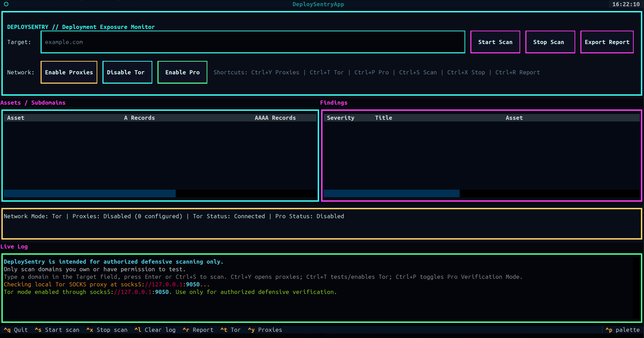The width and height of the screenshot is (644, 338).
Task: Click the Target domain input field
Action: coord(253,42)
